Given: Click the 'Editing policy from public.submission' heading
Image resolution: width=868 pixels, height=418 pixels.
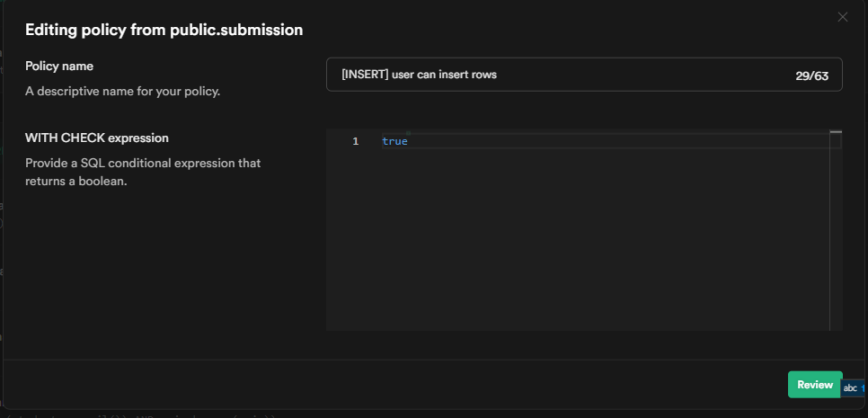Looking at the screenshot, I should (x=164, y=30).
